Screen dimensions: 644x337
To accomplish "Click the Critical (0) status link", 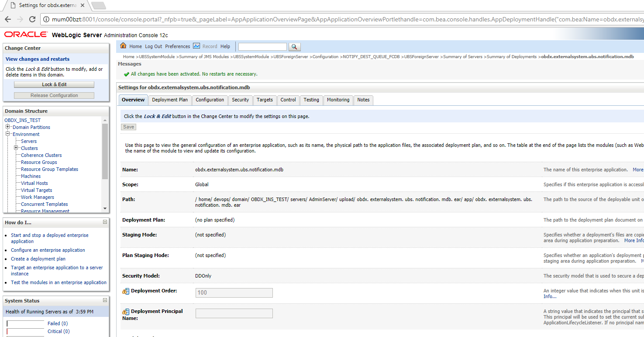I will 59,331.
